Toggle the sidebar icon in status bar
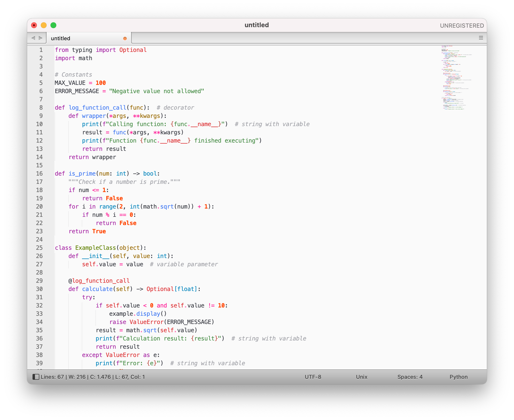The height and width of the screenshot is (420, 514). (x=36, y=377)
